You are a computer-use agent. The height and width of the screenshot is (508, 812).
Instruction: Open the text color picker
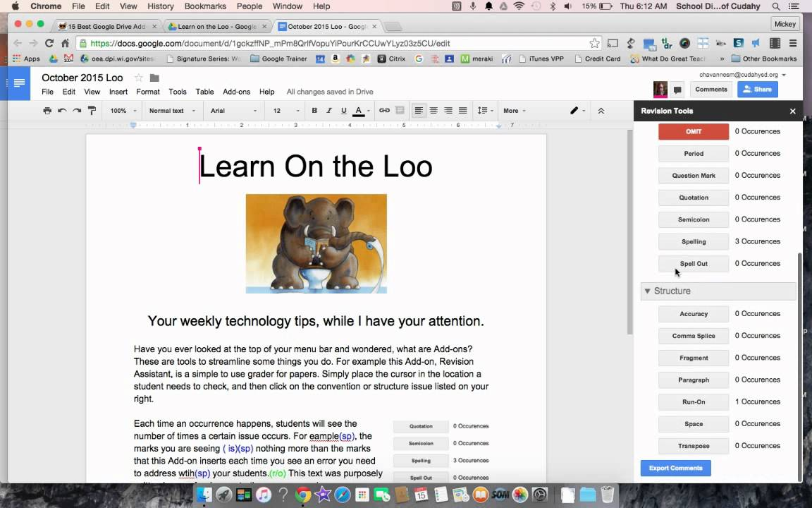point(361,110)
